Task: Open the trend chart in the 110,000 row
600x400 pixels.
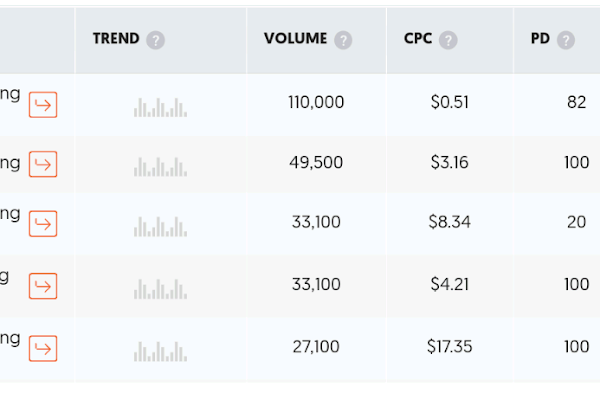Action: 160,105
